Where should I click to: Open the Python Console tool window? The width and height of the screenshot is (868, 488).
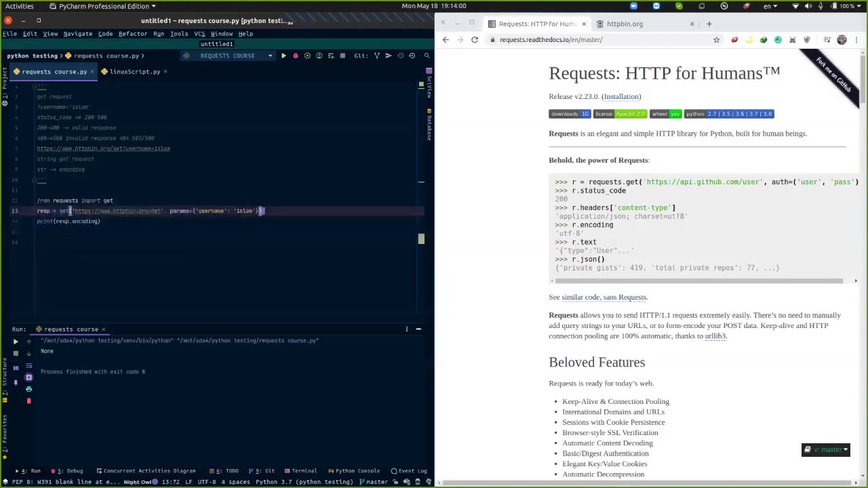353,471
